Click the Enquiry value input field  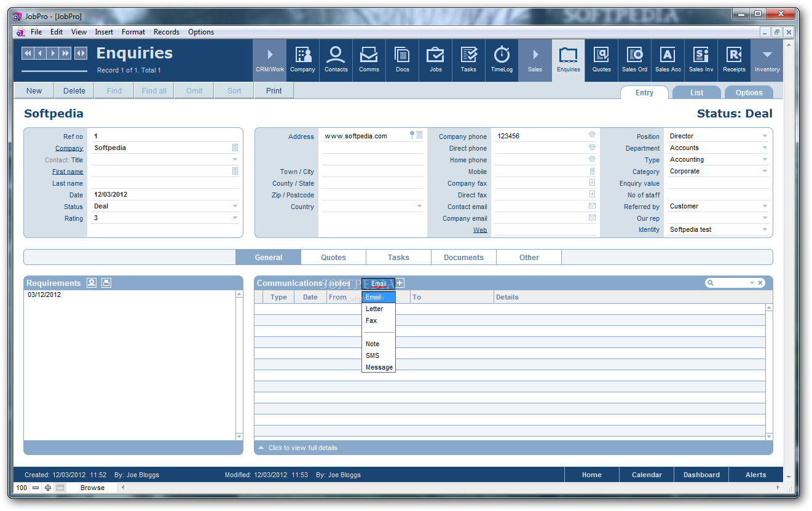pyautogui.click(x=718, y=183)
